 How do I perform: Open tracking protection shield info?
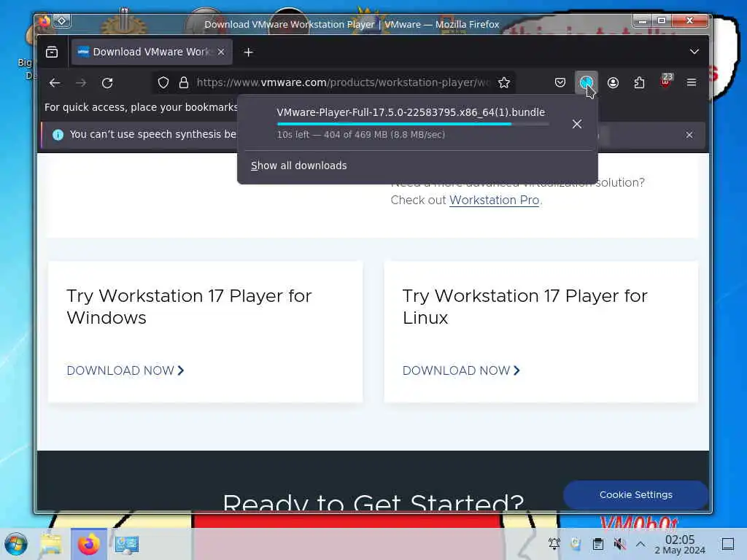pos(163,83)
